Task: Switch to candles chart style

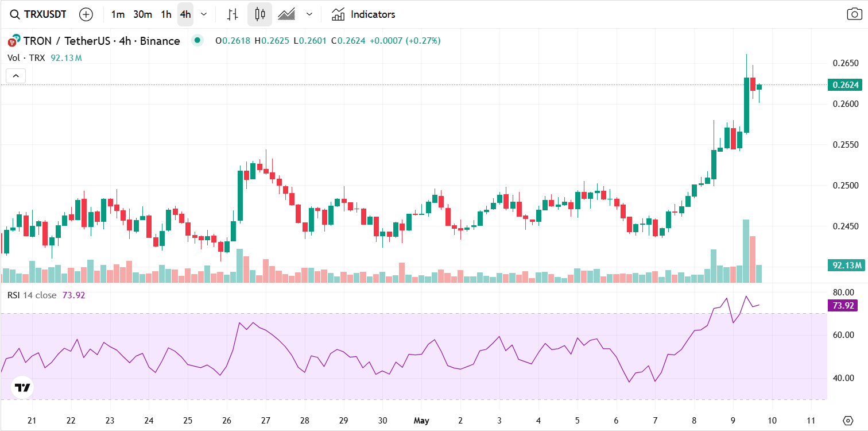Action: (x=260, y=14)
